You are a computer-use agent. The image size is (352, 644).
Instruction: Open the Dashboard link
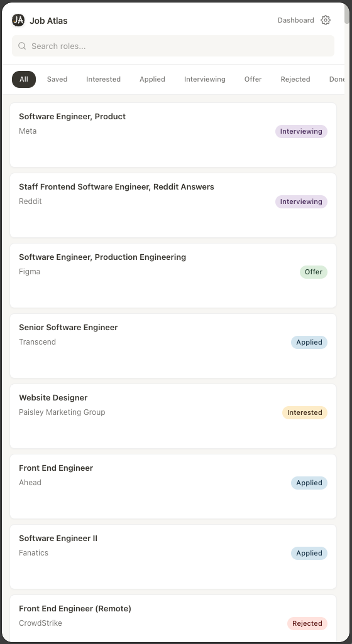[x=295, y=20]
